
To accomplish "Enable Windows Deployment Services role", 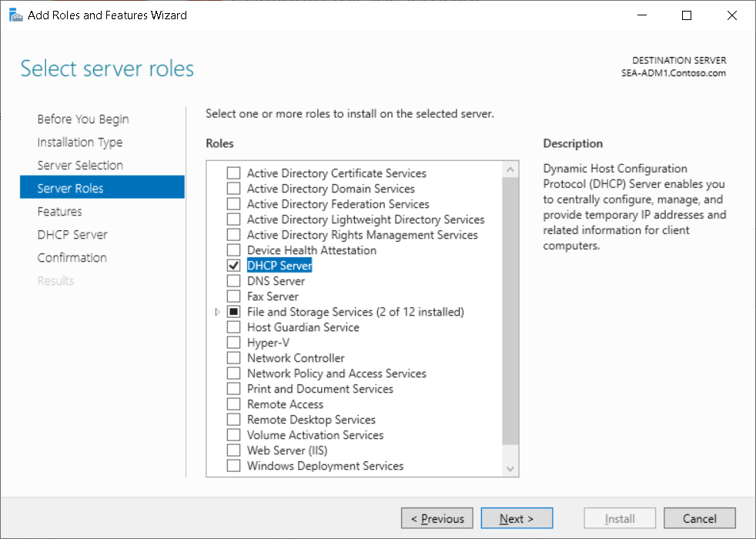I will tap(233, 465).
